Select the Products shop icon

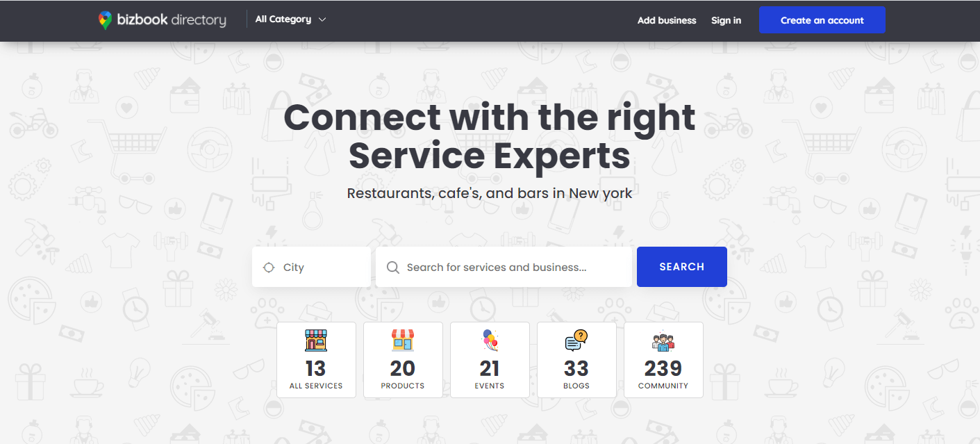tap(403, 340)
